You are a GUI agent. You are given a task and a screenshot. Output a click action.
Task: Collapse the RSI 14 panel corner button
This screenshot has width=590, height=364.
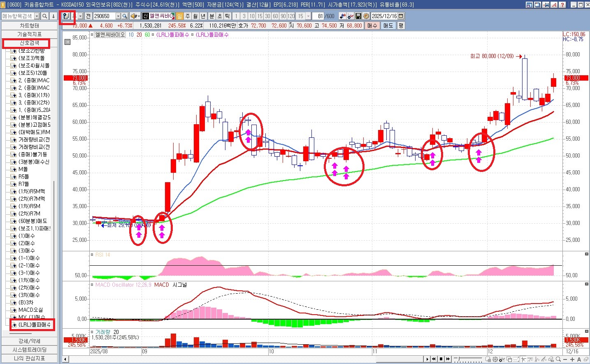[x=587, y=254]
